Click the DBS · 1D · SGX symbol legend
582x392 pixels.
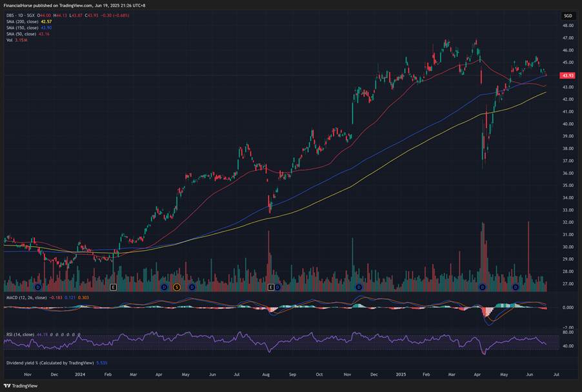21,15
